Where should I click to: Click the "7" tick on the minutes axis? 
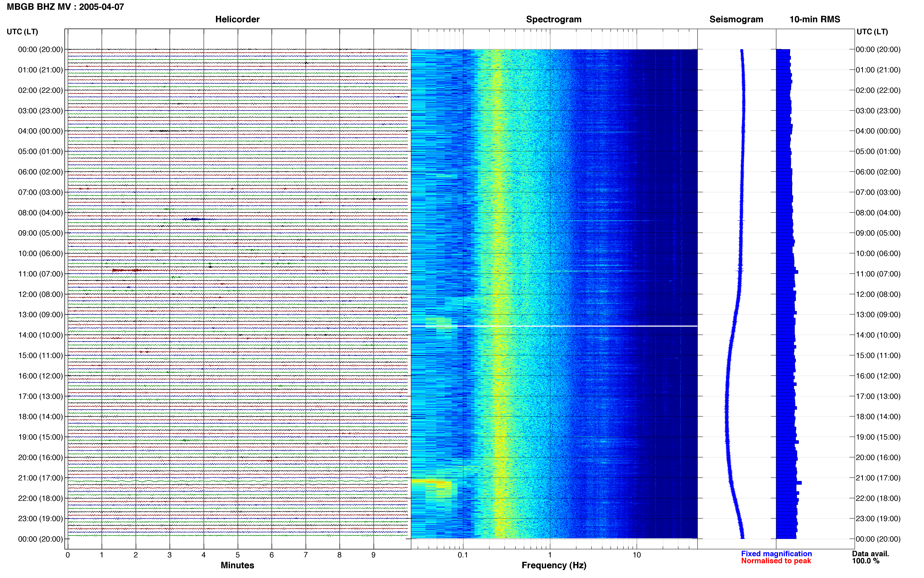pyautogui.click(x=306, y=555)
